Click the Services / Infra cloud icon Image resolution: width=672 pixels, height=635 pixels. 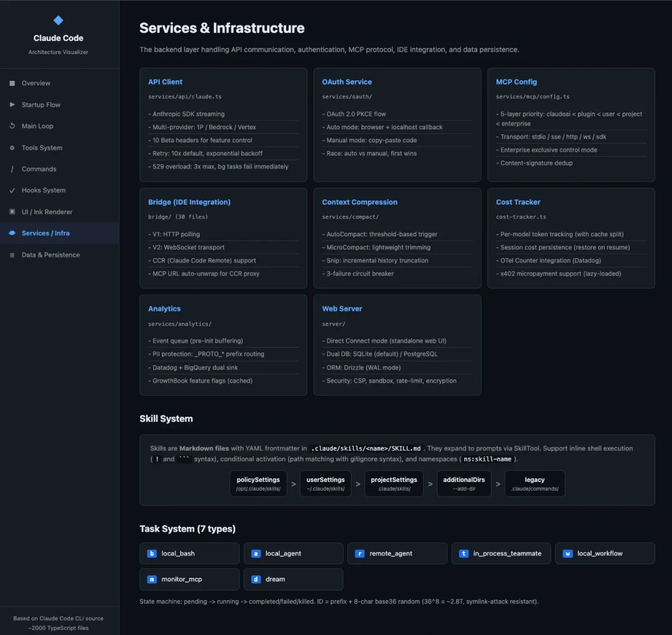[12, 233]
